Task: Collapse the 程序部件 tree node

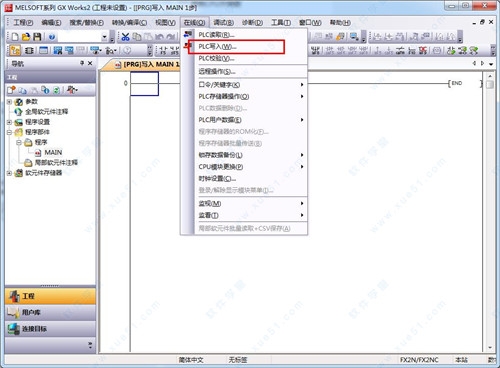Action: [x=10, y=132]
